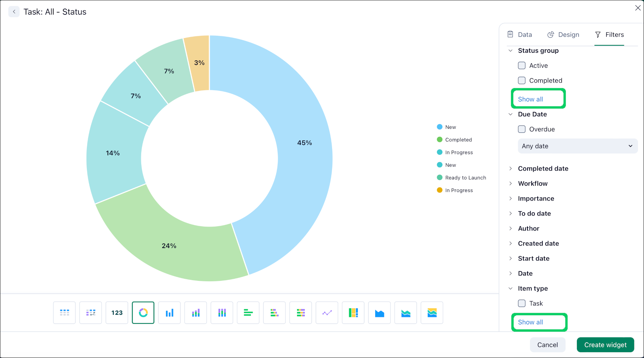Screen dimensions: 644x358
Task: Choose the number widget type
Action: tap(117, 313)
